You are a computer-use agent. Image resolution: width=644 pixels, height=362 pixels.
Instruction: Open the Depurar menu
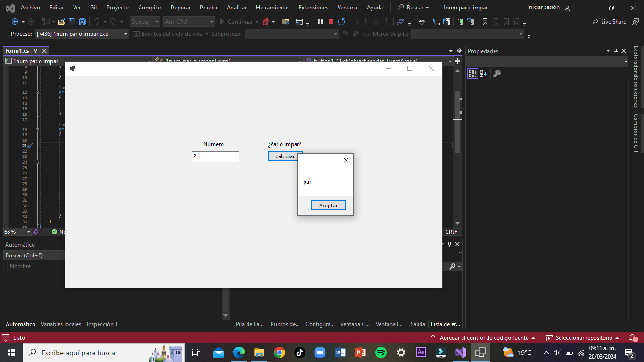[180, 8]
